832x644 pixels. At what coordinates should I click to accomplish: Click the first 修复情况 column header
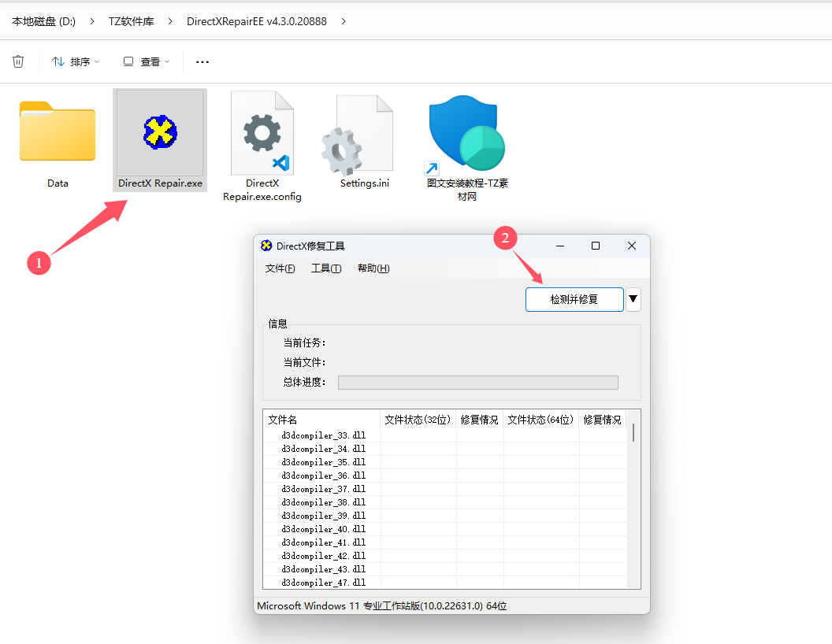480,420
